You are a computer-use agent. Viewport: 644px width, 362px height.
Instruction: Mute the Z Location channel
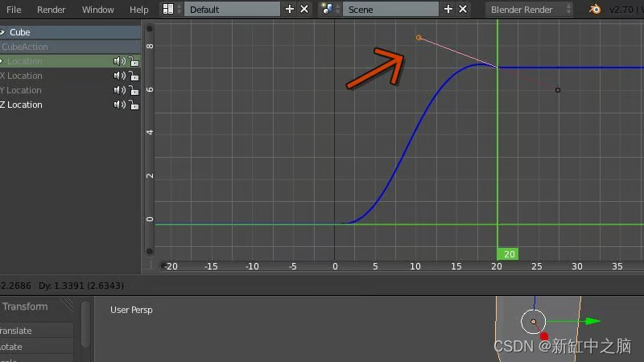click(119, 105)
